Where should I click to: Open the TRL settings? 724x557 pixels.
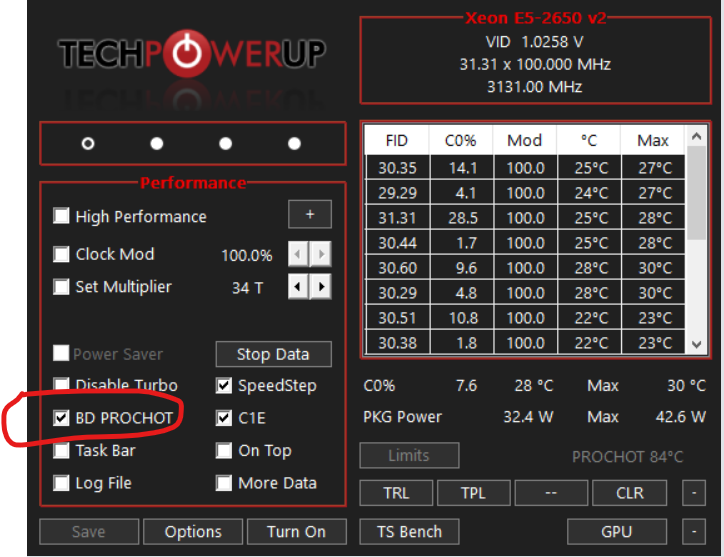click(x=396, y=493)
